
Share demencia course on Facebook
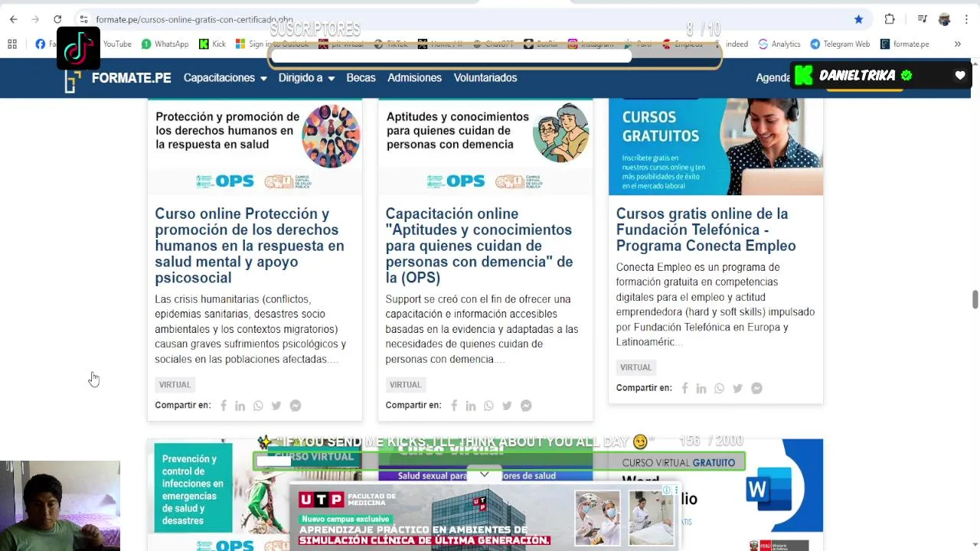click(454, 406)
